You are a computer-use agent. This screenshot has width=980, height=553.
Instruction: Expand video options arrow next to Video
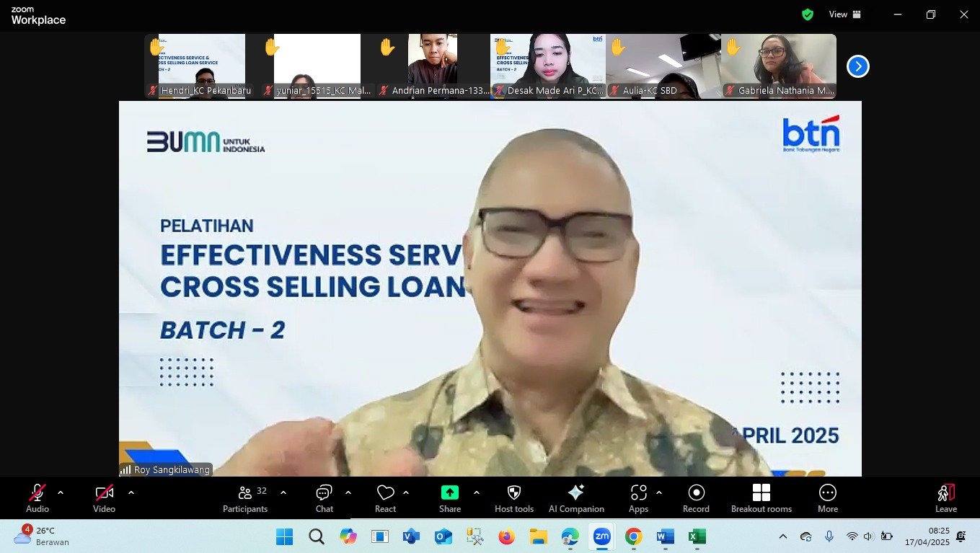131,492
